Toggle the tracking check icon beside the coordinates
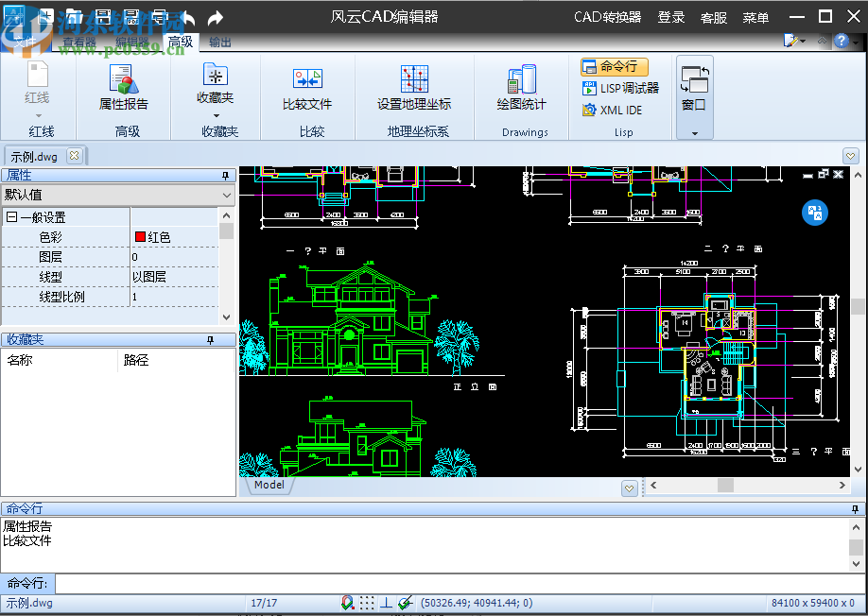 tap(406, 603)
